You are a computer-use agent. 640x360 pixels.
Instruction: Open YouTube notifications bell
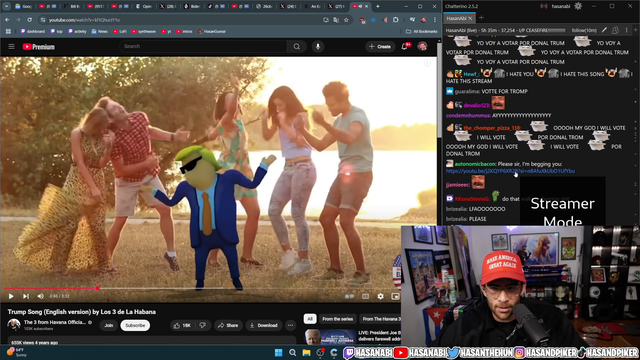coord(405,47)
